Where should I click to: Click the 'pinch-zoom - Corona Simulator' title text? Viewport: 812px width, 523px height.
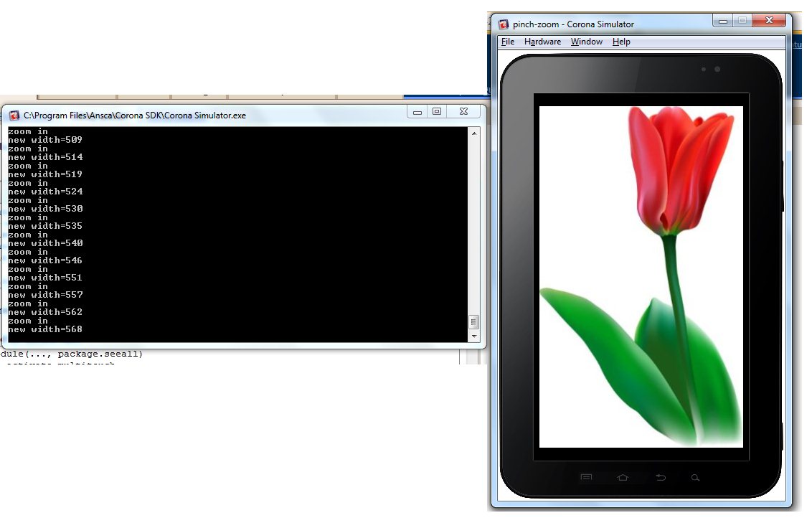coord(573,24)
